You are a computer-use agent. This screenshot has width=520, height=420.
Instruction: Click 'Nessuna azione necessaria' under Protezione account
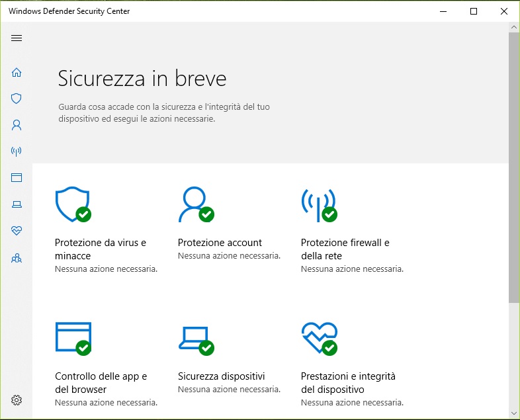click(229, 256)
